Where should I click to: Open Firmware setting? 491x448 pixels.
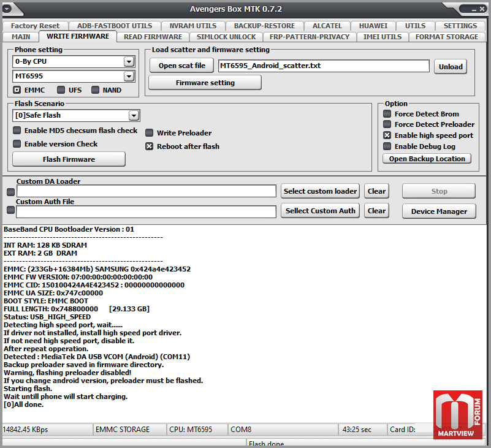point(205,83)
